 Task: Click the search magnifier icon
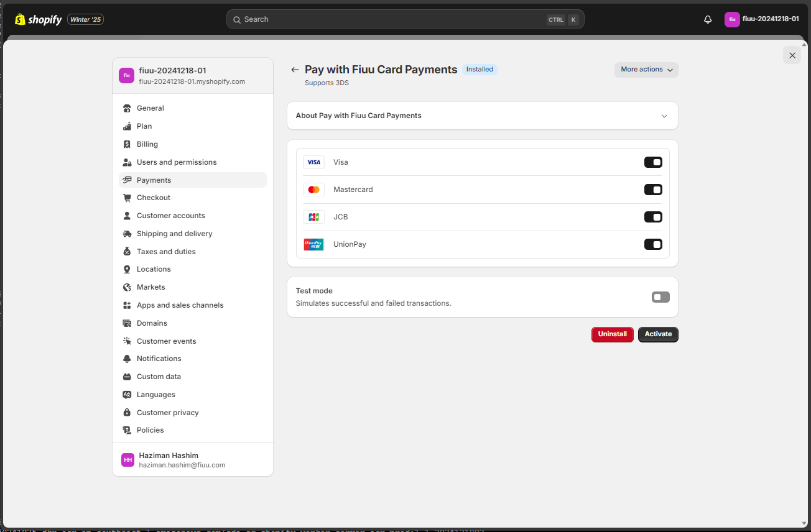pos(237,20)
